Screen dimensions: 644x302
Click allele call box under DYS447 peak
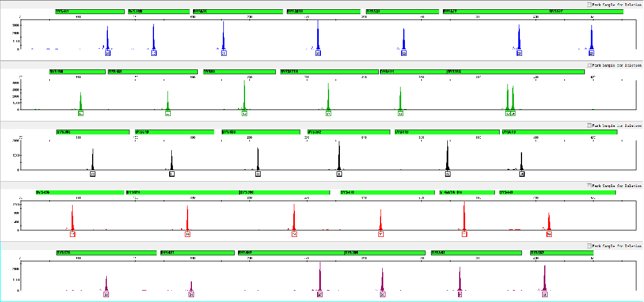point(320,294)
